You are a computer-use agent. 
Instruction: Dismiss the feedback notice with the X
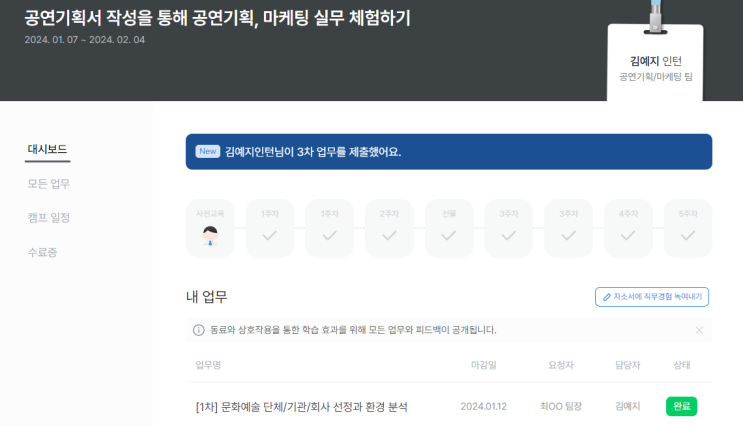click(698, 330)
